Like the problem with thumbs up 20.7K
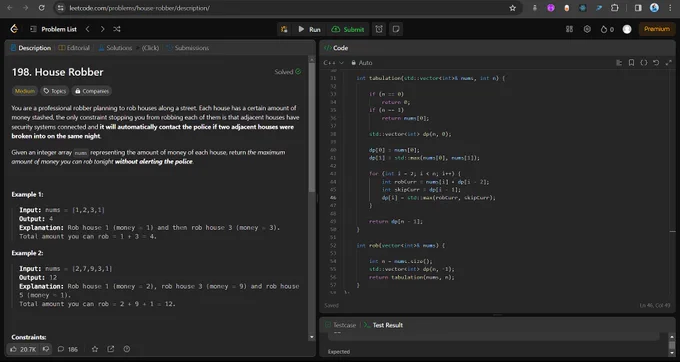 pos(23,349)
